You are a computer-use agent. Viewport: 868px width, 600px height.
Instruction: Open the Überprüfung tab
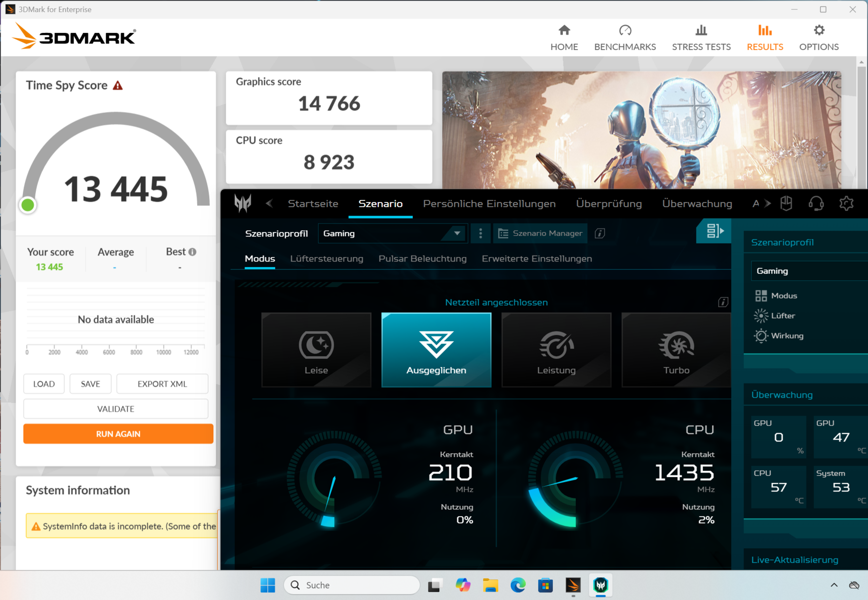pyautogui.click(x=609, y=203)
